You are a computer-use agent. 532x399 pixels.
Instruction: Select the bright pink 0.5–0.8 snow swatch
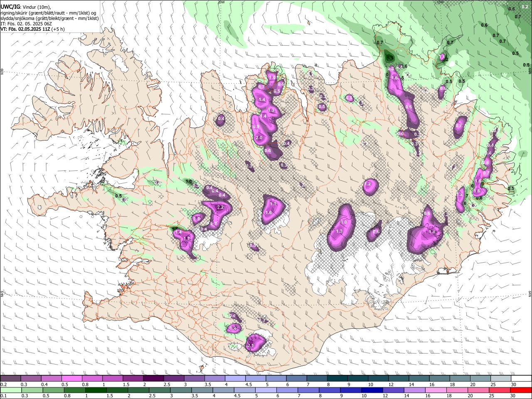tap(71, 379)
